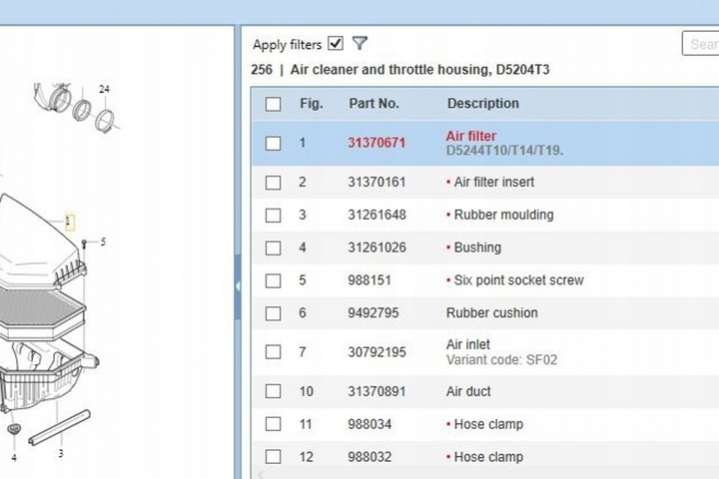Tick the checkbox for Air filter insert

273,183
